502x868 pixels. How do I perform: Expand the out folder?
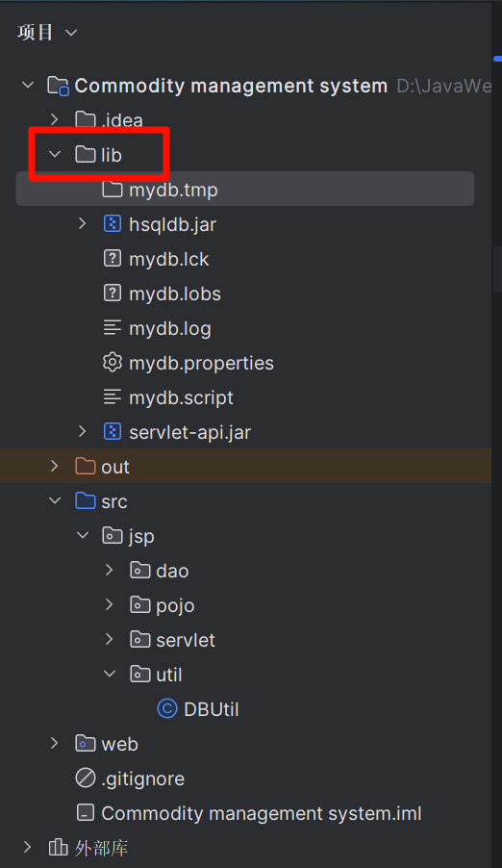coord(54,466)
